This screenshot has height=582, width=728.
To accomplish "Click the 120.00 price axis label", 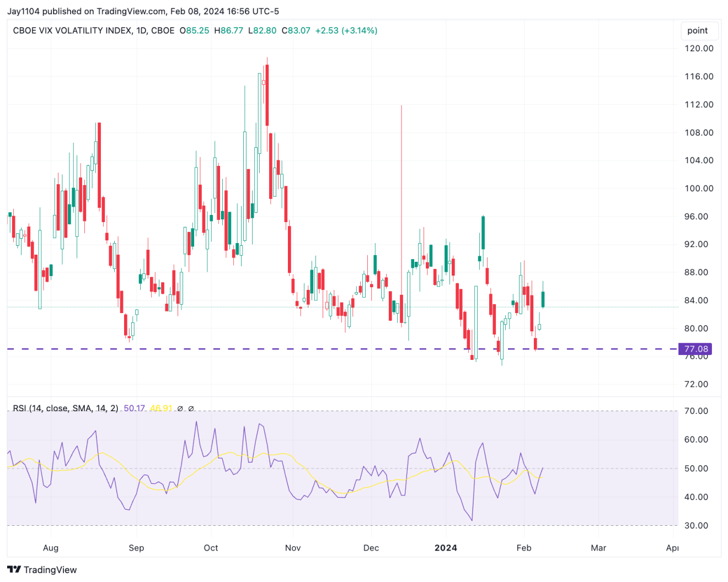I will point(699,48).
